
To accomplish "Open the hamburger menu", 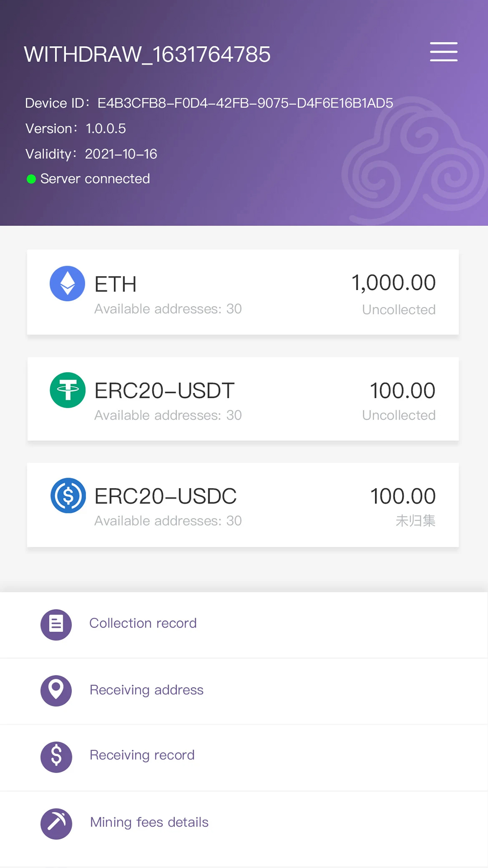I will (443, 52).
